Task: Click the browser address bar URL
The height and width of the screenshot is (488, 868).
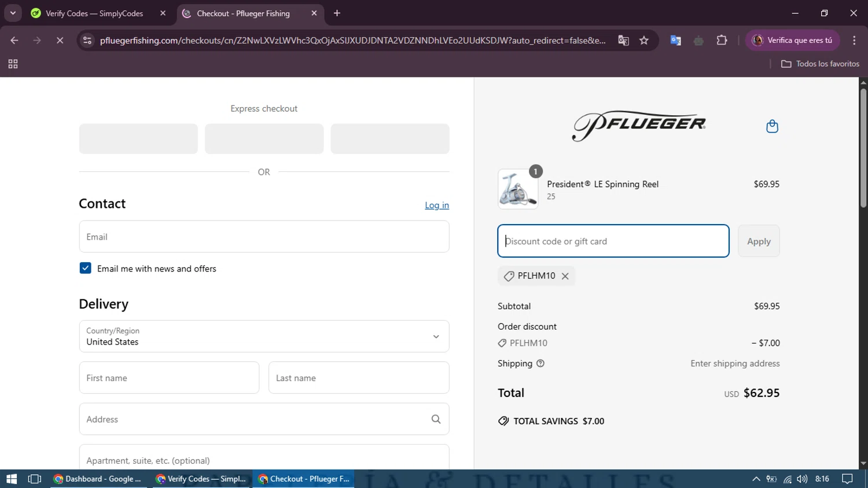Action: [352, 41]
